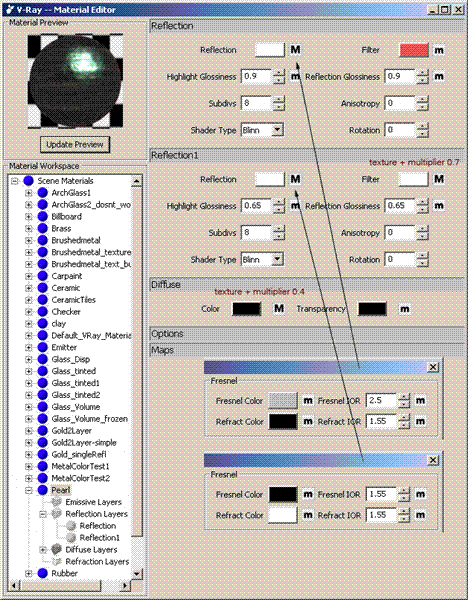Click the Reflection Layers cube icon
Image resolution: width=468 pixels, height=600 pixels.
tap(57, 514)
